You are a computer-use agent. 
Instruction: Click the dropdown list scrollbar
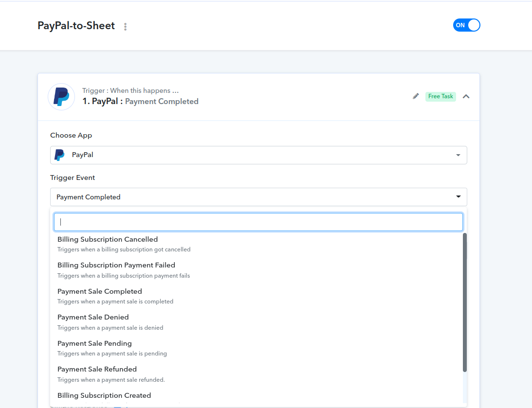tap(465, 302)
